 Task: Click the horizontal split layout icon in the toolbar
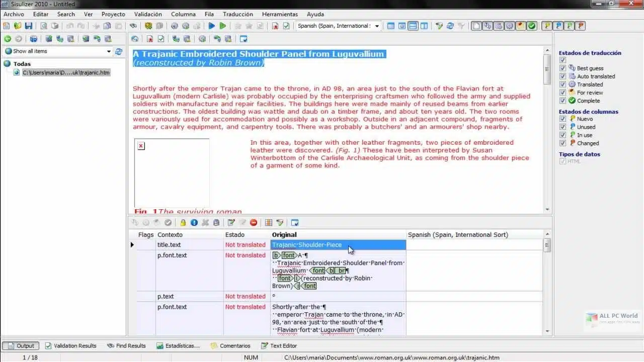click(413, 26)
